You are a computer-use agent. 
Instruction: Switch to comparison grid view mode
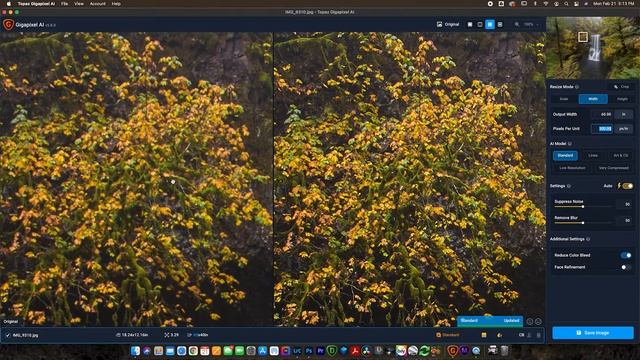point(500,24)
